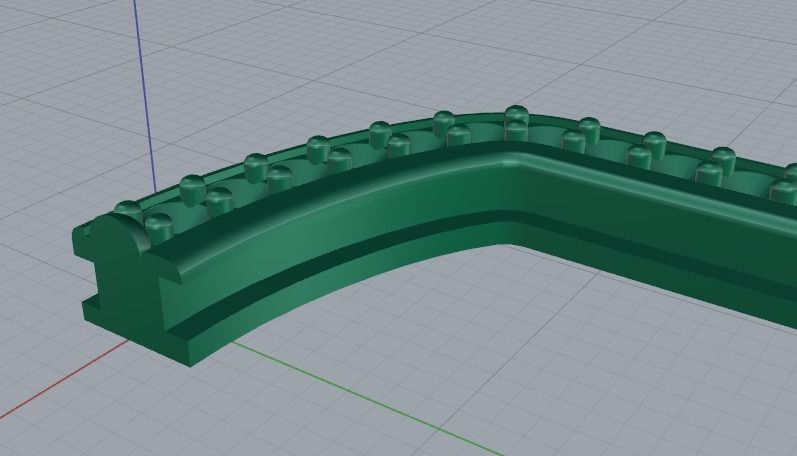Click the red X-axis line on grid
797x456 pixels.
coord(64,379)
